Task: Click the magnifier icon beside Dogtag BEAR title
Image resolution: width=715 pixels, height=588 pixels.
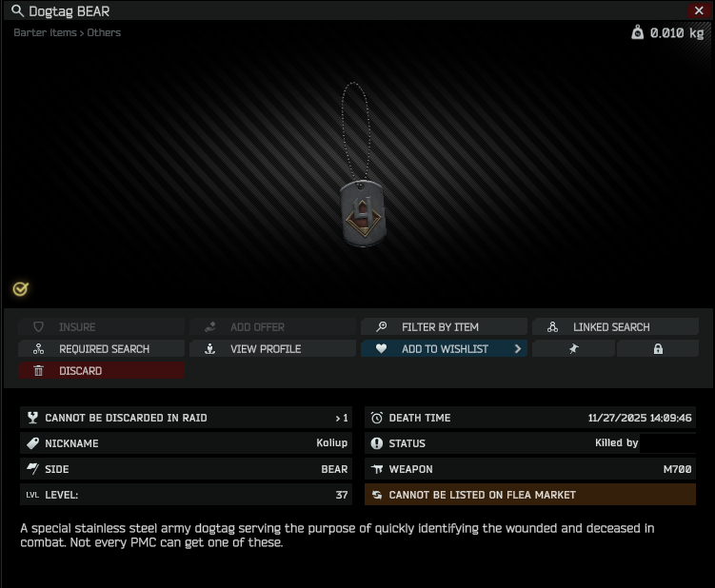Action: point(17,10)
